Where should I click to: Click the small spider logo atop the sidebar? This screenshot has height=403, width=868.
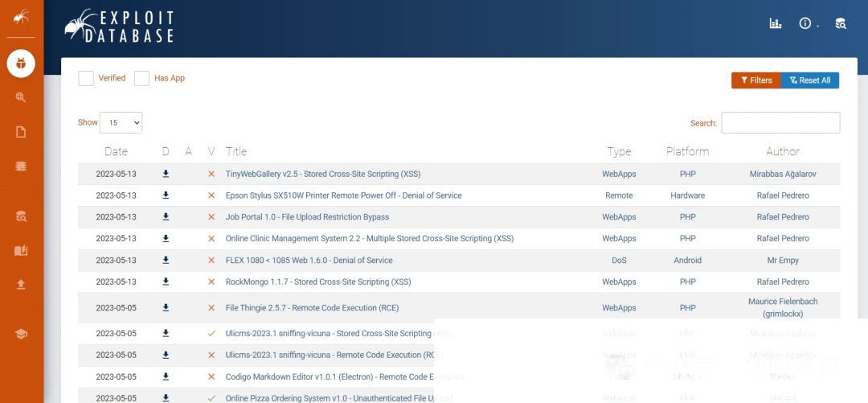point(21,18)
